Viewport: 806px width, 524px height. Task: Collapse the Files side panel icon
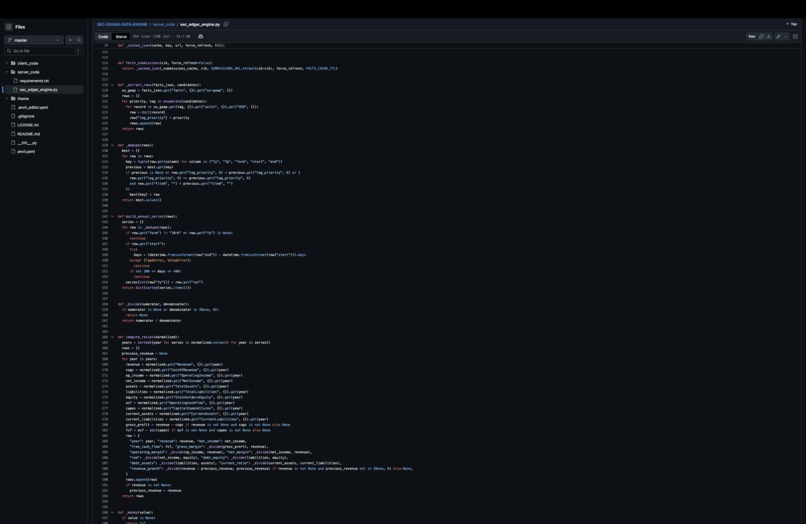(x=8, y=27)
